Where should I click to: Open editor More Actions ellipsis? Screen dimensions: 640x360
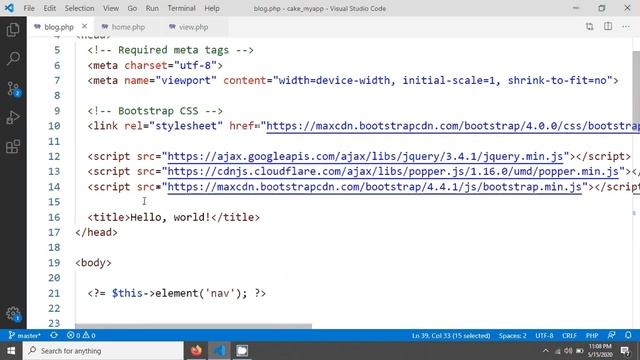pyautogui.click(x=626, y=27)
